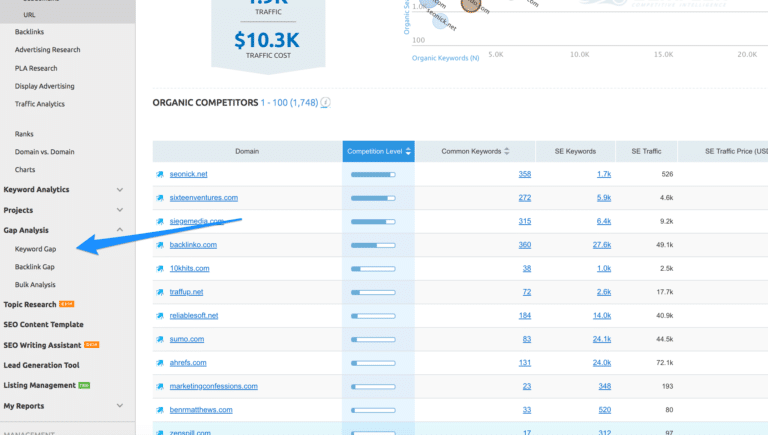Click common keywords 358 for seonick.net
Image resolution: width=768 pixels, height=435 pixels.
click(525, 174)
